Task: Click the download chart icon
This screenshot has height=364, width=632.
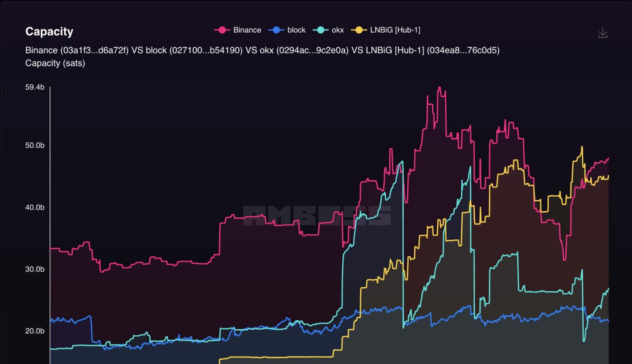Action: (602, 33)
